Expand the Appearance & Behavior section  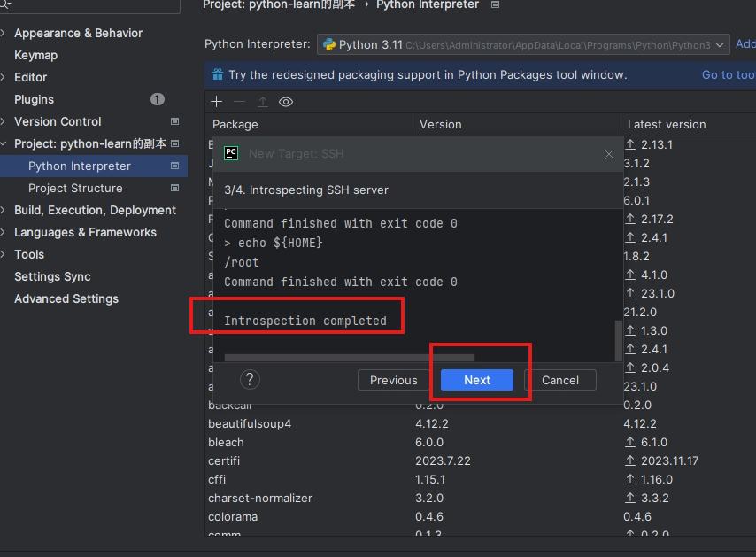[4, 33]
